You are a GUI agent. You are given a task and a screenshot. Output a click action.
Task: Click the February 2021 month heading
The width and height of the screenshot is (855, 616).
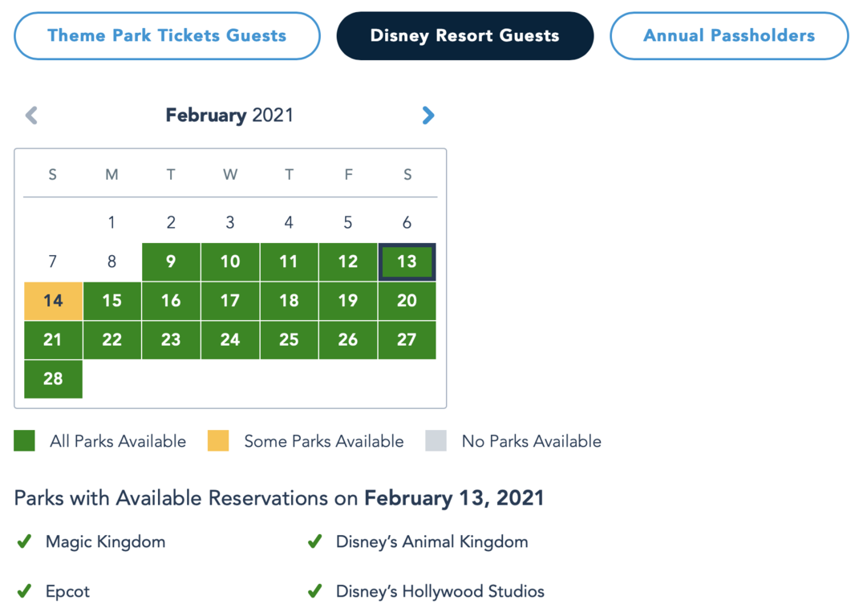(x=229, y=115)
